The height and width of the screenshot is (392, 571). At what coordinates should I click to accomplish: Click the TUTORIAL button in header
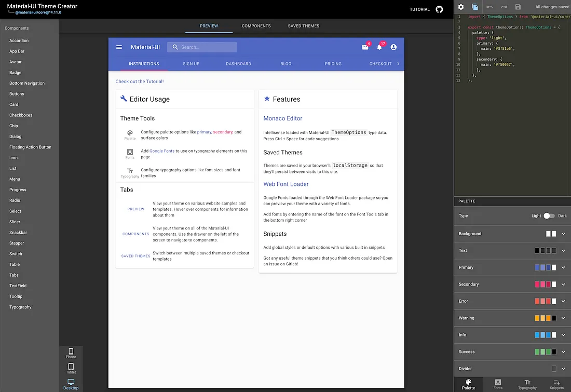(x=419, y=9)
